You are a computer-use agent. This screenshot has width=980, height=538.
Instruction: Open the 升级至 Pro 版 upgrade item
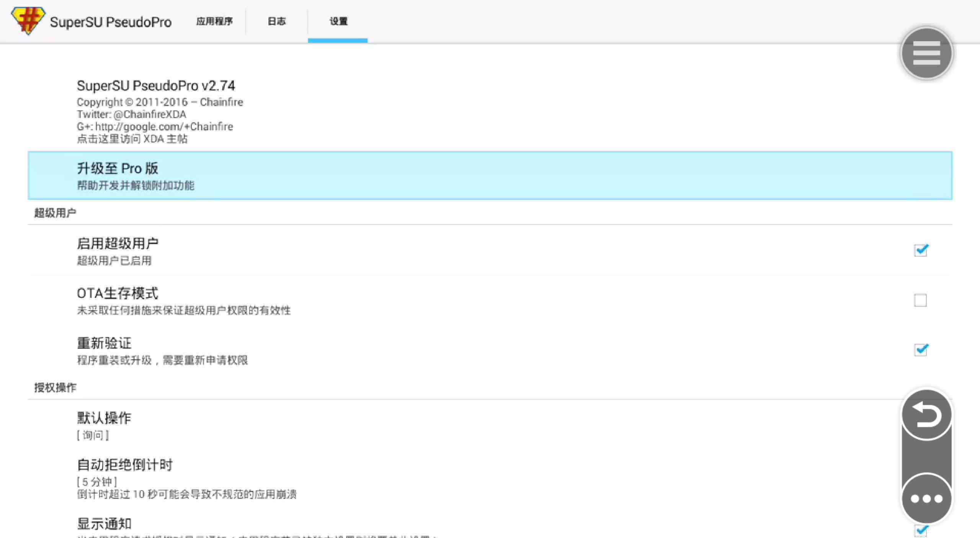490,176
